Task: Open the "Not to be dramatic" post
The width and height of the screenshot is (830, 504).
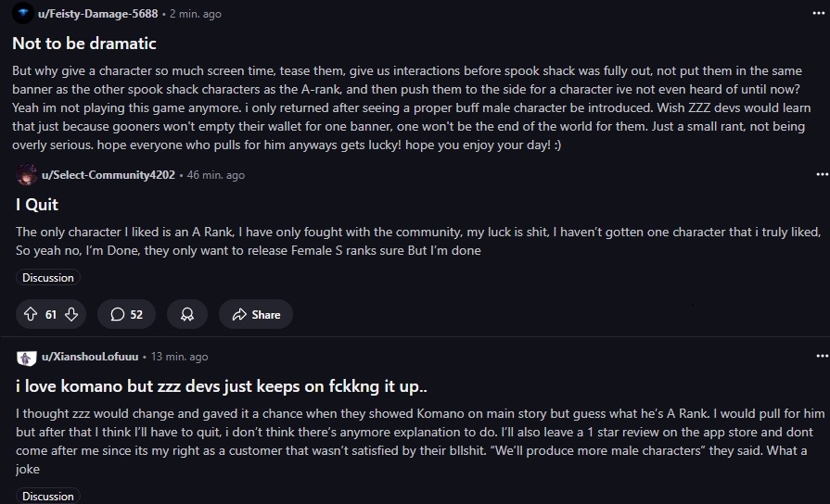Action: tap(84, 43)
